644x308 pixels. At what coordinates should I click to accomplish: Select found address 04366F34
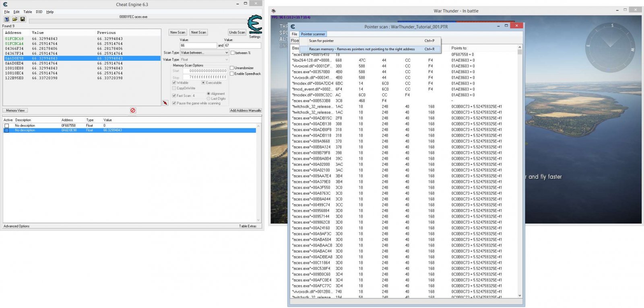(82, 48)
